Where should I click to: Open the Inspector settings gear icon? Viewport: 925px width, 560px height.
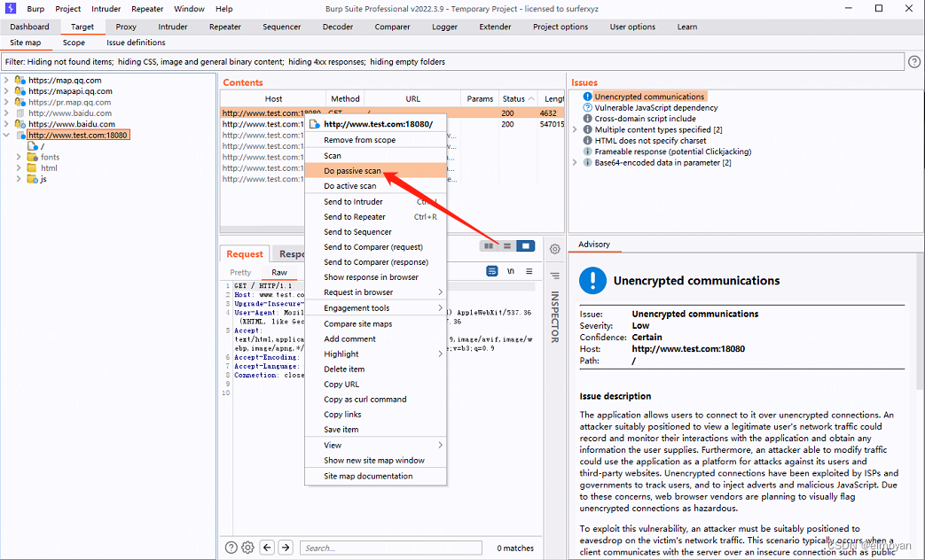point(554,249)
